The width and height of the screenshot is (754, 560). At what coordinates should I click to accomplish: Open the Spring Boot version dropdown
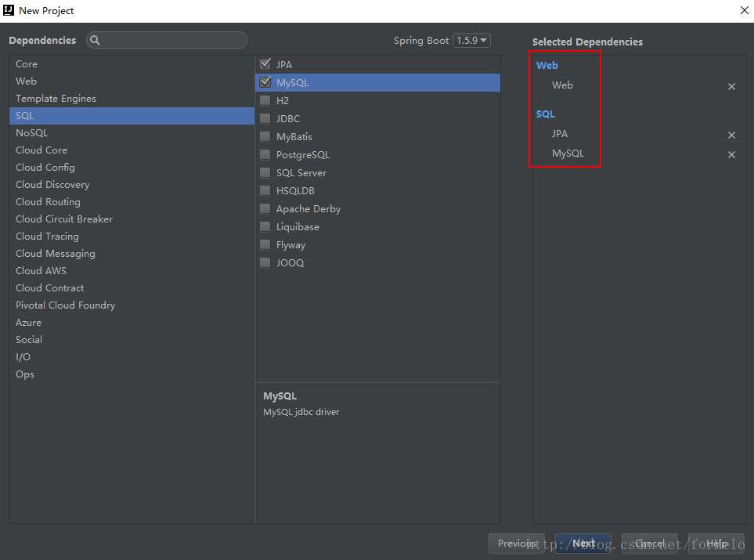click(x=471, y=41)
